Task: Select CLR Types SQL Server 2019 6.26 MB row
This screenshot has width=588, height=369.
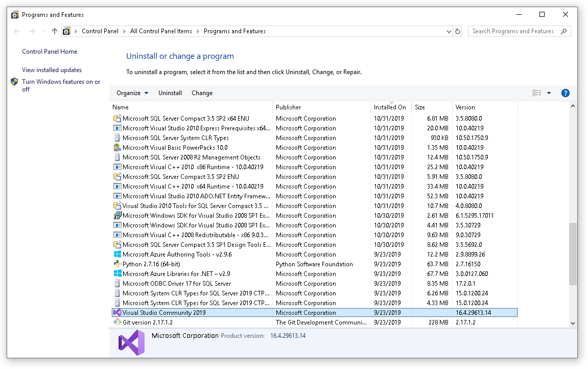Action: pos(315,294)
